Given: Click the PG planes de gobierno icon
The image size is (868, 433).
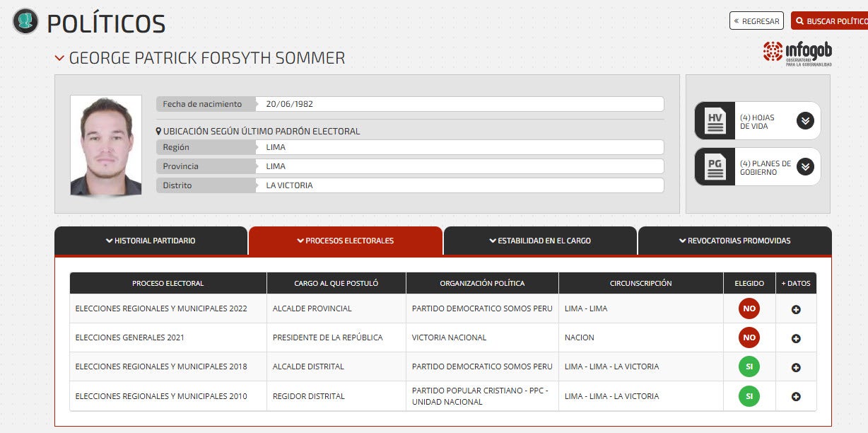Looking at the screenshot, I should coord(715,167).
